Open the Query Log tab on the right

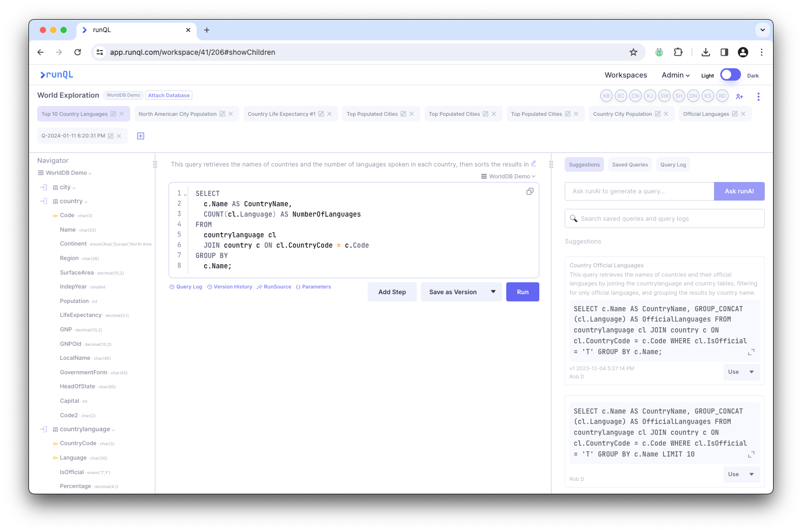673,164
